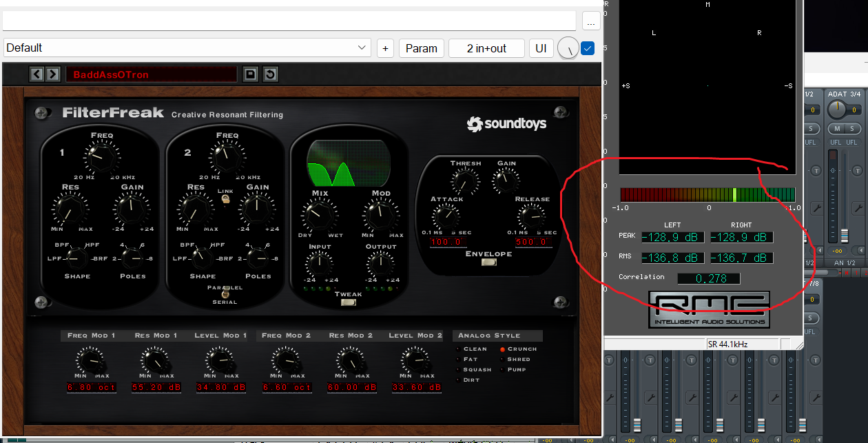
Task: Click filter 2 Freq knob
Action: coord(227,159)
